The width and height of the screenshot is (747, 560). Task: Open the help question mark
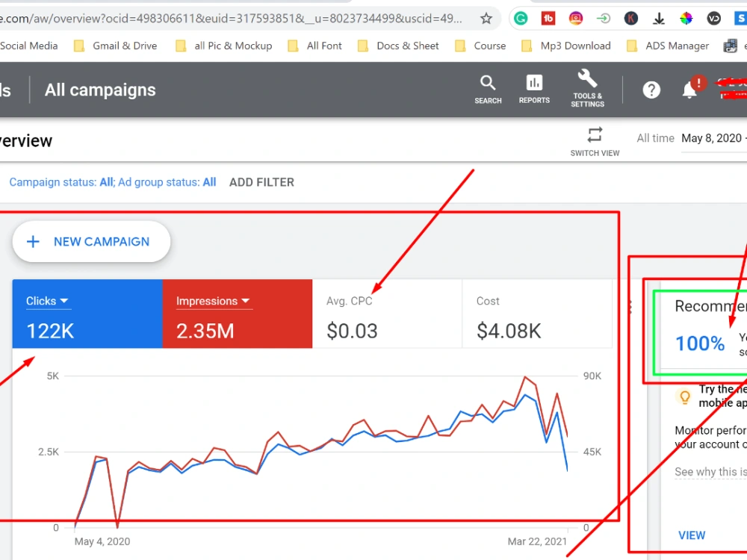pyautogui.click(x=651, y=90)
